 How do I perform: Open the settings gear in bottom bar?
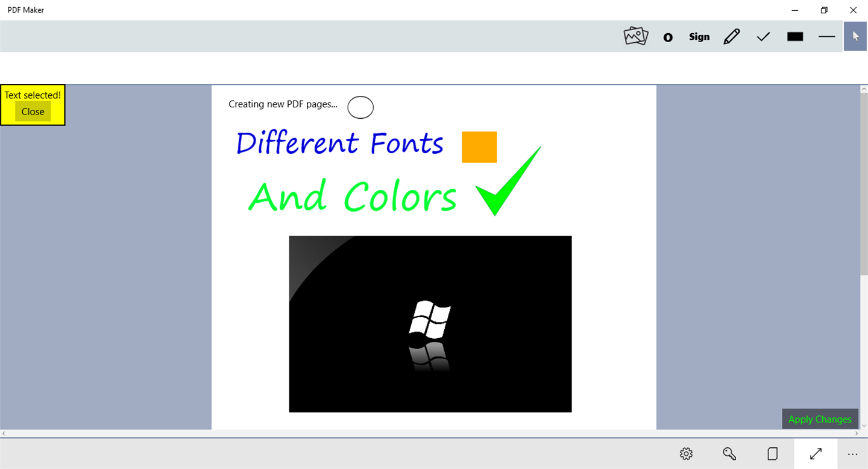tap(686, 454)
